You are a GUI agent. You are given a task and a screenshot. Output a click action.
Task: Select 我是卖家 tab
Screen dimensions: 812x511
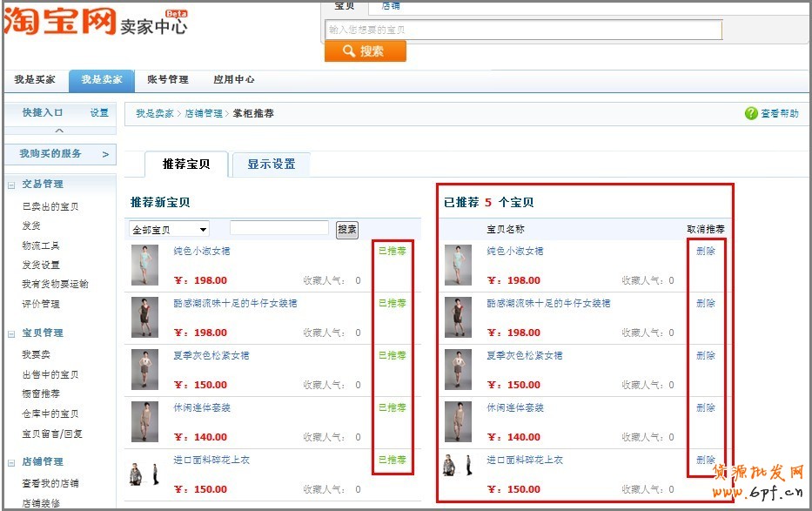(102, 80)
